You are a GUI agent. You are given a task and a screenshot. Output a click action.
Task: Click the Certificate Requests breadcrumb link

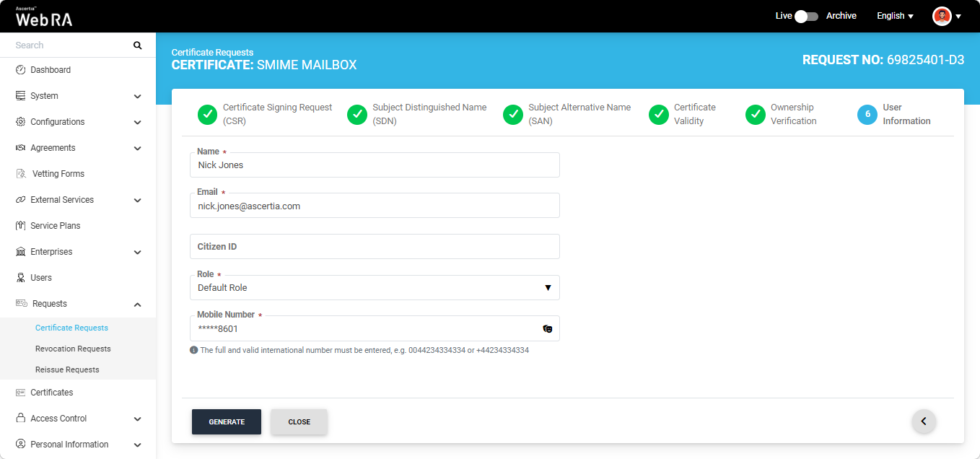212,53
